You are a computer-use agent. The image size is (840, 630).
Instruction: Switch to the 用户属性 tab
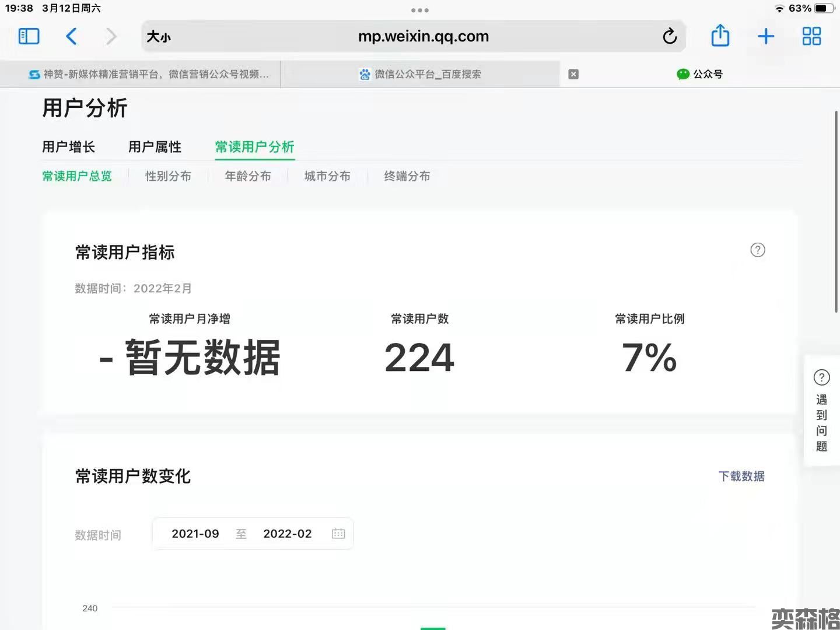[x=155, y=147]
